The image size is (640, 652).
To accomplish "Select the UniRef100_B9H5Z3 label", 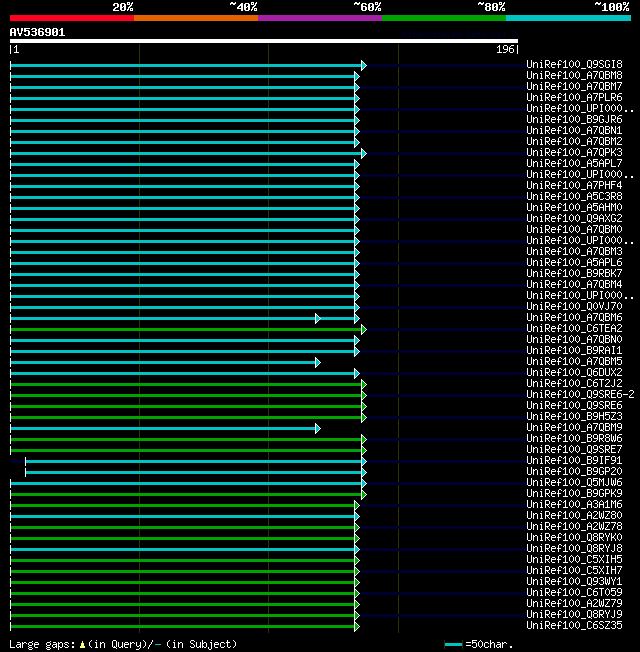I will pyautogui.click(x=574, y=417).
